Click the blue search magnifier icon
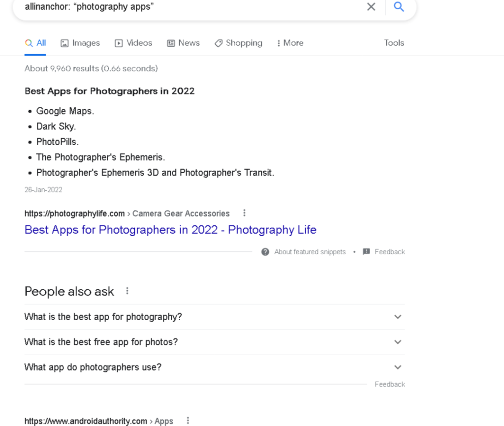 point(399,7)
